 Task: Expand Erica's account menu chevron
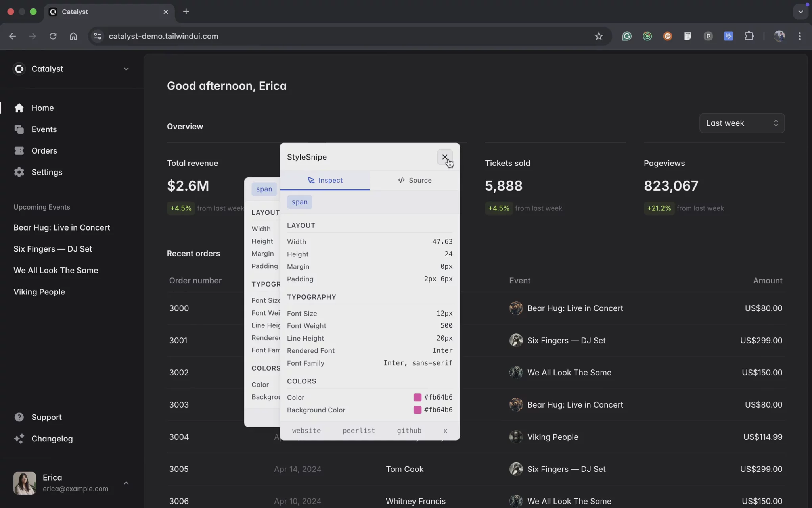[126, 483]
